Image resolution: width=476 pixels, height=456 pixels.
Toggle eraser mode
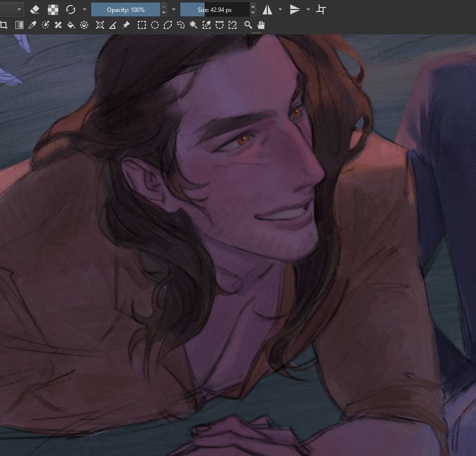click(35, 10)
